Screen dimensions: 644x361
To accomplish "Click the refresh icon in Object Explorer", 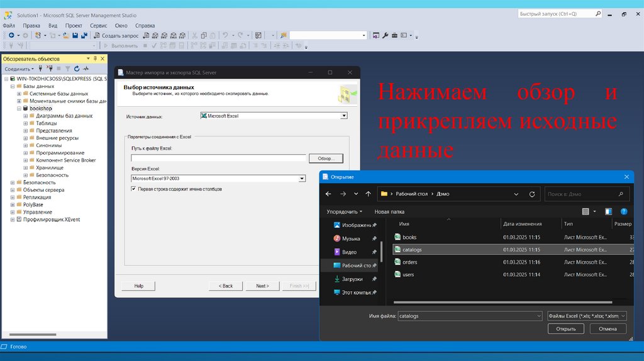I will (x=77, y=69).
